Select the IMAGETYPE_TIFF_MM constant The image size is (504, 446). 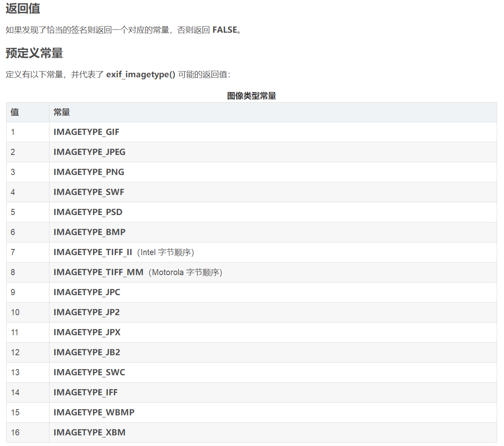(98, 272)
